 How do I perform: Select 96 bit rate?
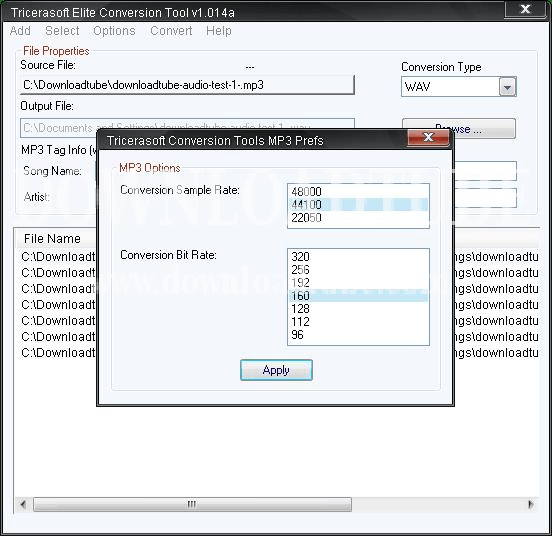click(x=358, y=335)
